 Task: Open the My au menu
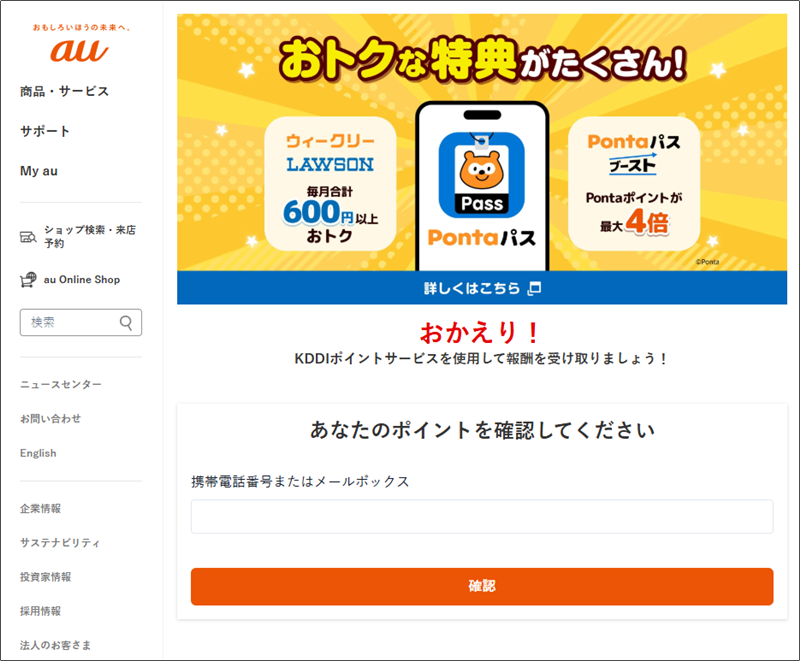(x=39, y=171)
